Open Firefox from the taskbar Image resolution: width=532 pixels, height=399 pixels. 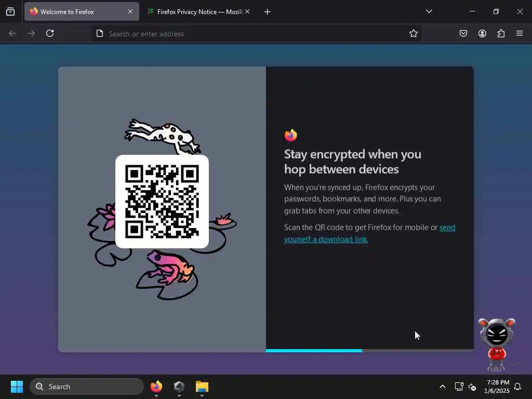click(x=156, y=387)
